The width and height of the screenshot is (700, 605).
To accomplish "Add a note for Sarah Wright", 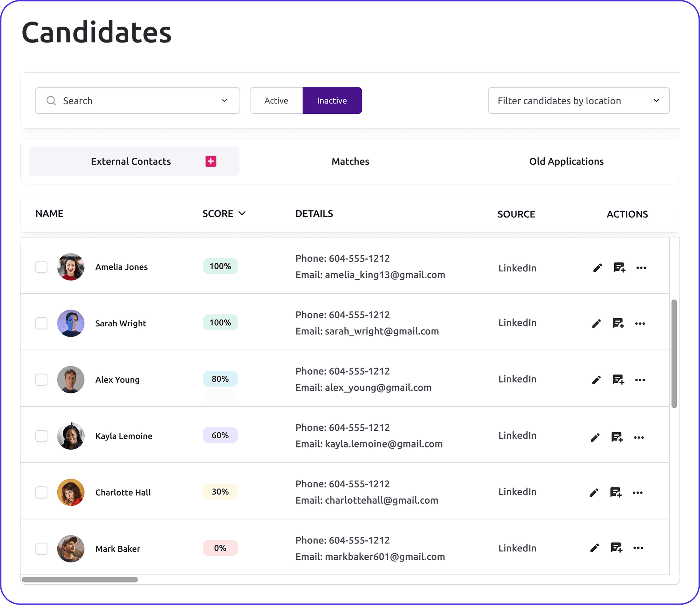I will (619, 323).
